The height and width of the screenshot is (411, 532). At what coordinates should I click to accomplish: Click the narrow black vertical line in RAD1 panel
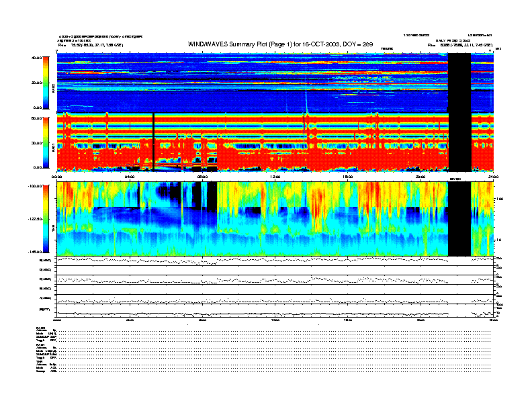click(x=154, y=142)
